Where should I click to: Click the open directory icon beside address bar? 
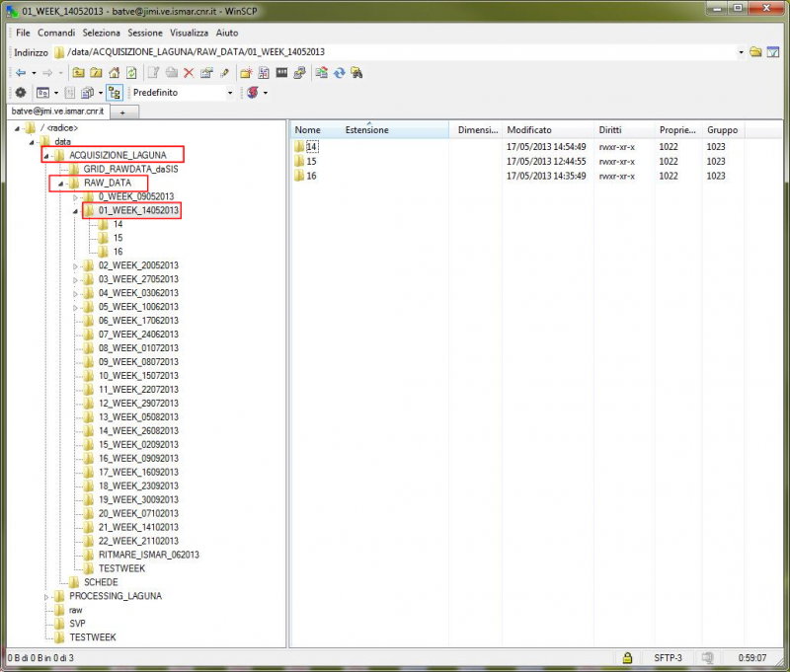point(755,52)
